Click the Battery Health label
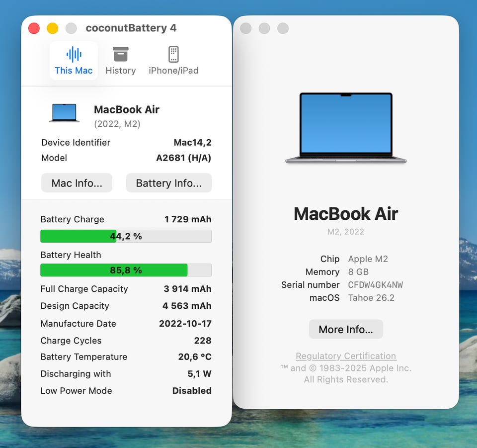The image size is (477, 448). coord(71,255)
